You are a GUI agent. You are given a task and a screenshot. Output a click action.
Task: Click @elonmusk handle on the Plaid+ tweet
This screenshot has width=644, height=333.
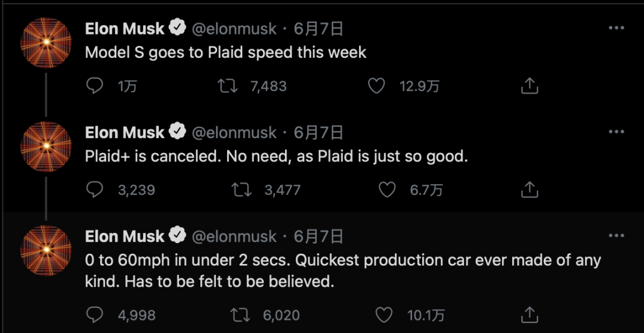point(234,132)
